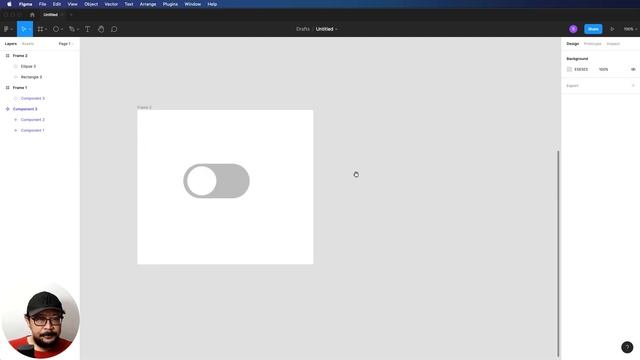
Task: Switch to the Design tab
Action: tap(573, 44)
